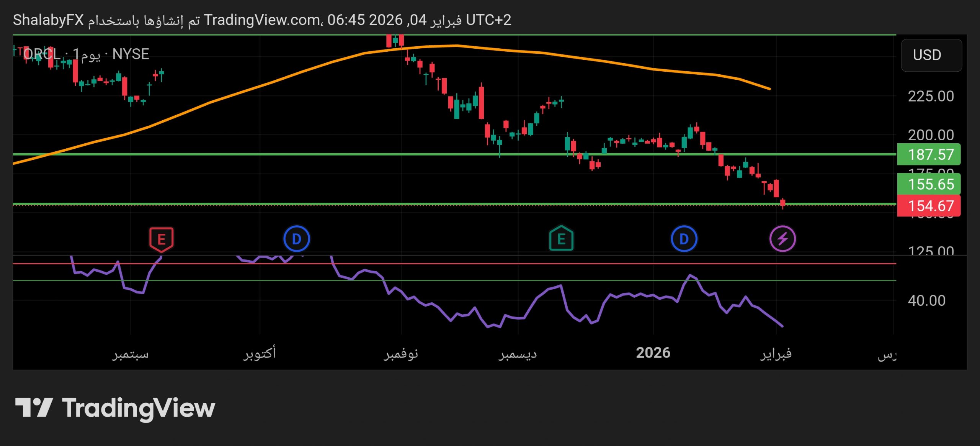Click the red earnings E marker
This screenshot has width=980, height=446.
[x=161, y=239]
